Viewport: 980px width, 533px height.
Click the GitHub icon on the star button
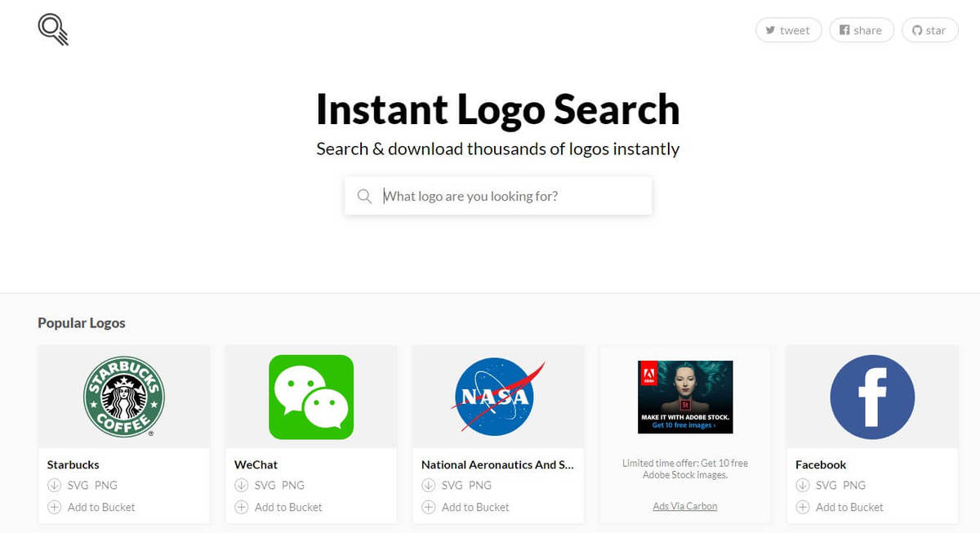click(x=916, y=30)
